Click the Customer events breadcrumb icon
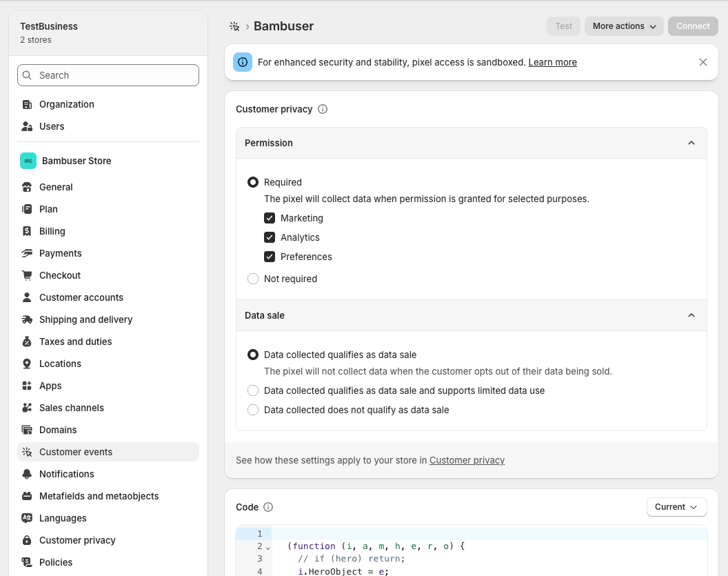Viewport: 728px width, 576px height. tap(234, 26)
